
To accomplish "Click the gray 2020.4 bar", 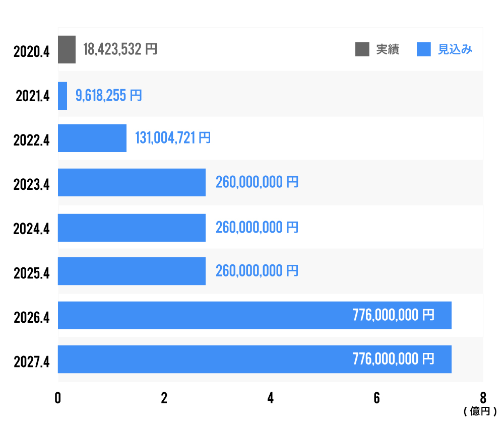I will 67,49.
